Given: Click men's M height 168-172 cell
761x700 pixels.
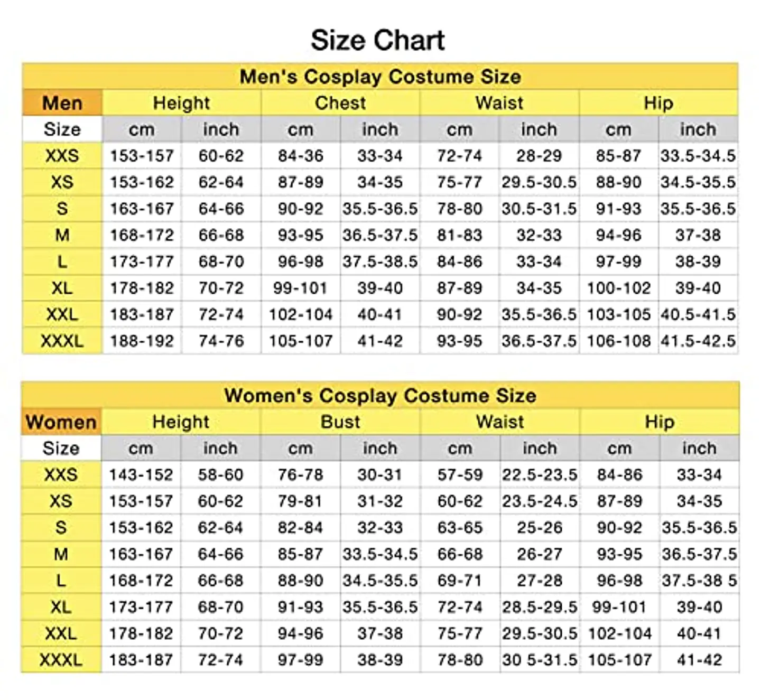Looking at the screenshot, I should [142, 235].
